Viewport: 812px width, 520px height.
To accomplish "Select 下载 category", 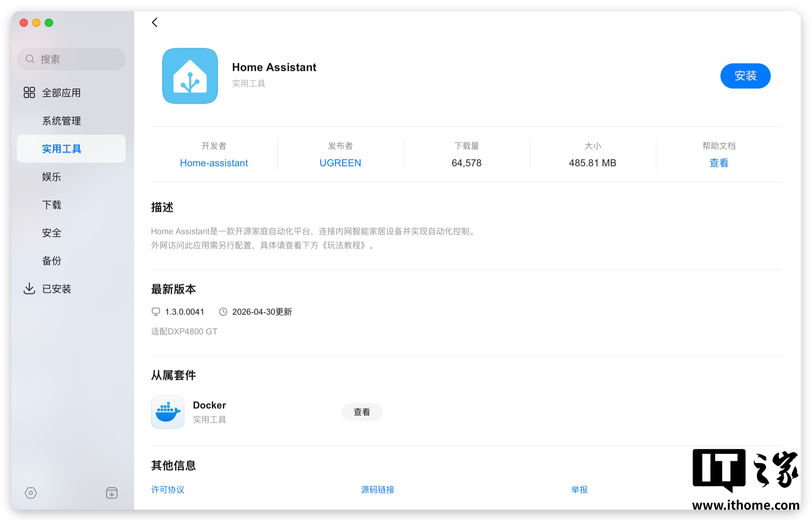I will tap(71, 205).
